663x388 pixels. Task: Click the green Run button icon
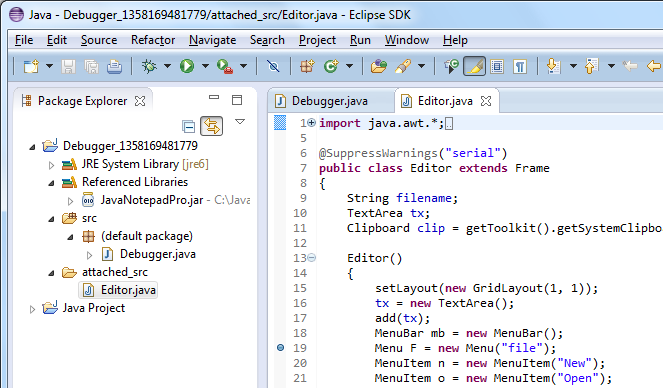pyautogui.click(x=187, y=66)
